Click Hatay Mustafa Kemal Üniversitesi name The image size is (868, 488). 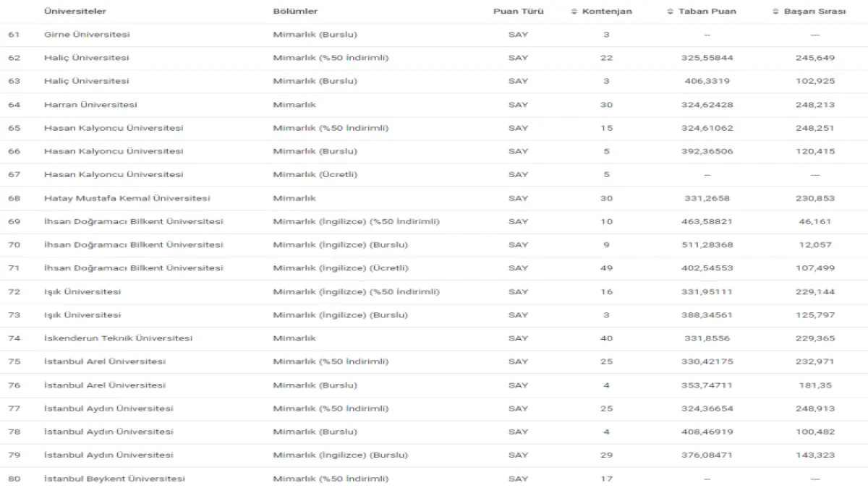127,198
